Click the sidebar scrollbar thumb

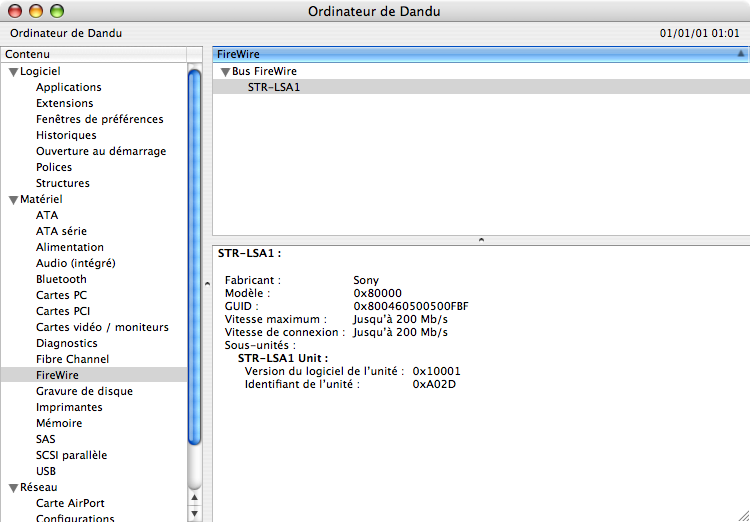[x=194, y=257]
